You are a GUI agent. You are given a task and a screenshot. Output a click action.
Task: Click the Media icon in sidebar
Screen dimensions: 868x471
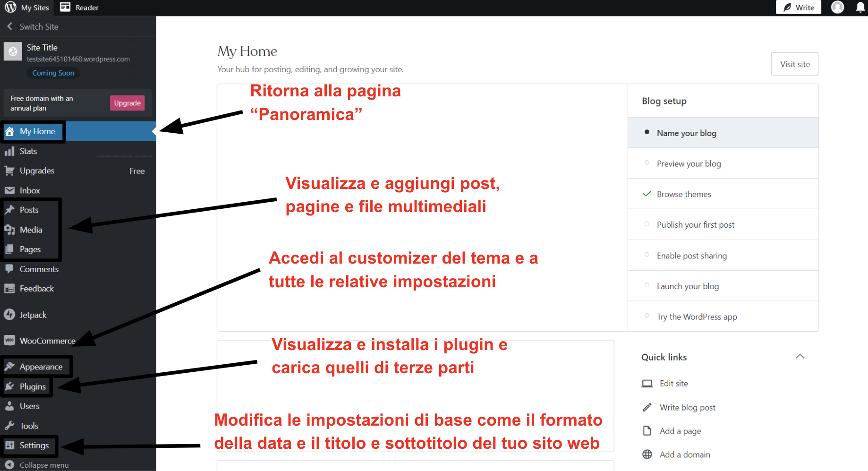tap(9, 230)
